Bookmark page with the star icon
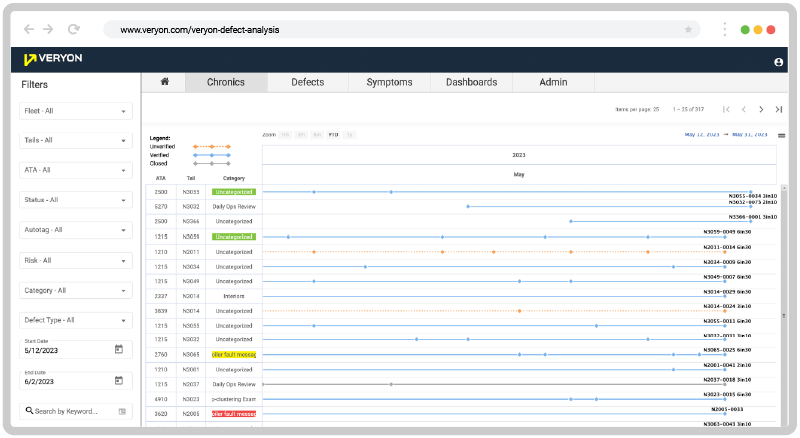Screen dimensions: 800x438 pyautogui.click(x=688, y=30)
